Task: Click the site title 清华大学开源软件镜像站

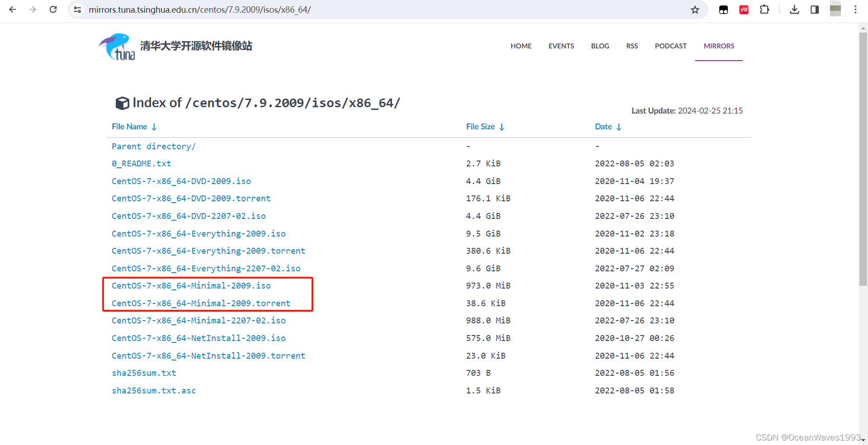Action: (196, 46)
